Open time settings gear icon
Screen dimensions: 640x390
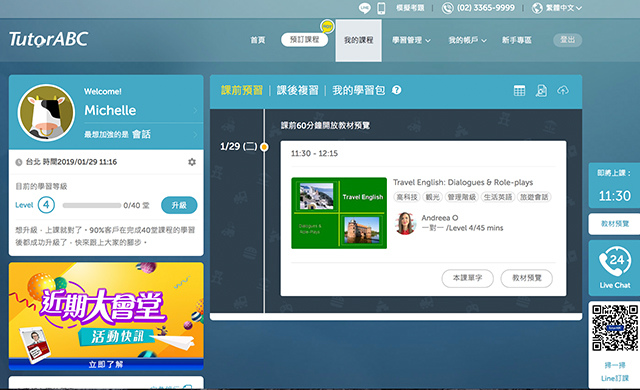tap(192, 162)
